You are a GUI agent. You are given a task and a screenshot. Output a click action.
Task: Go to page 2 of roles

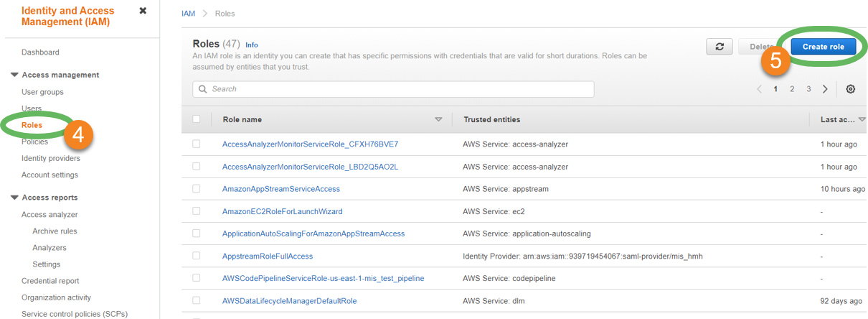(792, 89)
